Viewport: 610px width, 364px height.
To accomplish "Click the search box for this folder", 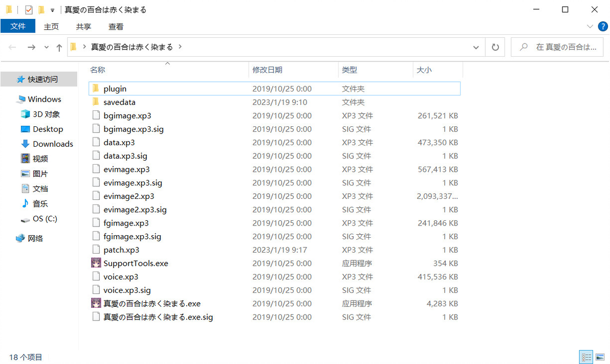I will (557, 47).
